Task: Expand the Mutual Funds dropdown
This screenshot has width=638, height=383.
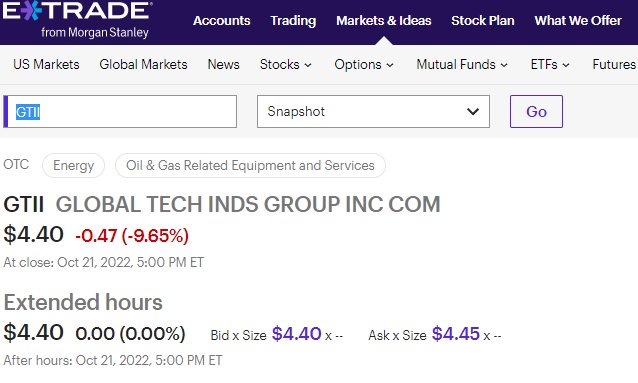Action: 462,64
